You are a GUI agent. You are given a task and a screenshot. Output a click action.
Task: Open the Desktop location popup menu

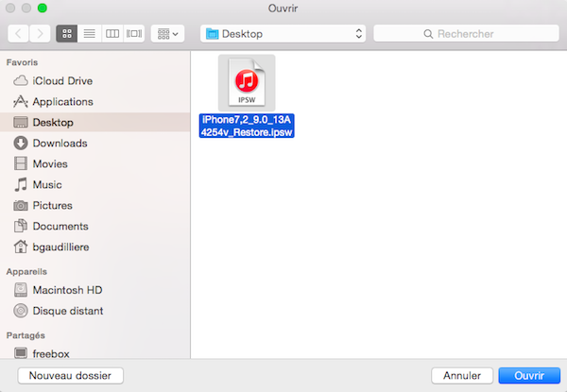283,34
